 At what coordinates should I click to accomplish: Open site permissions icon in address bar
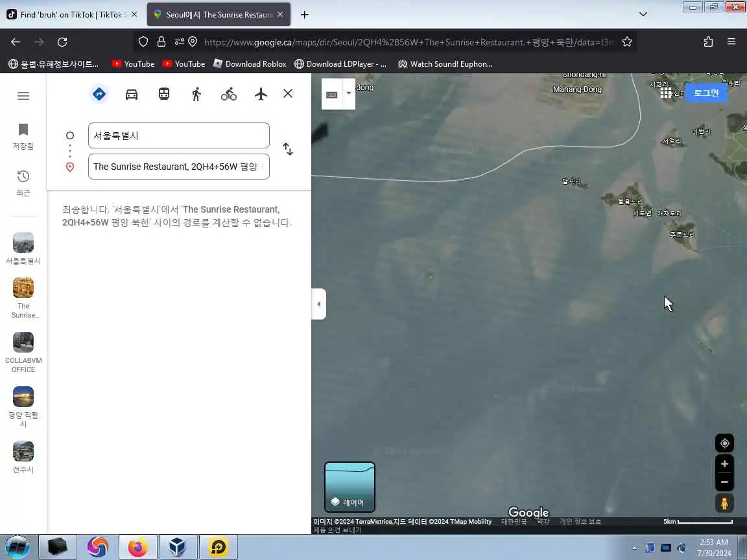[x=179, y=42]
